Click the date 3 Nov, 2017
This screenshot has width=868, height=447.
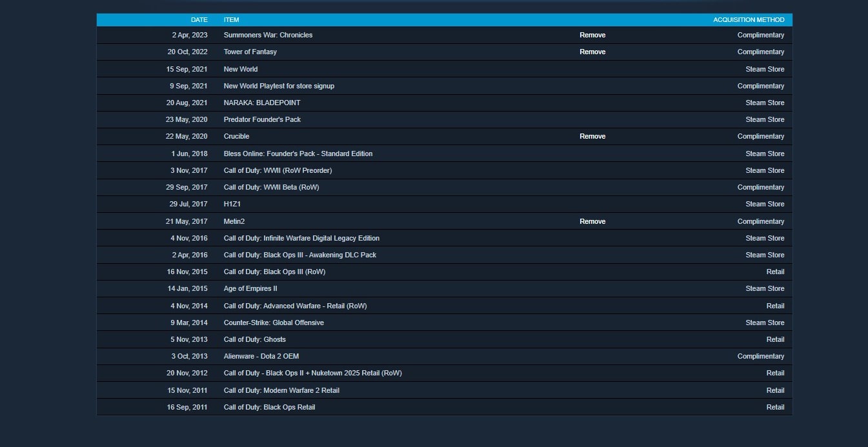click(x=189, y=170)
